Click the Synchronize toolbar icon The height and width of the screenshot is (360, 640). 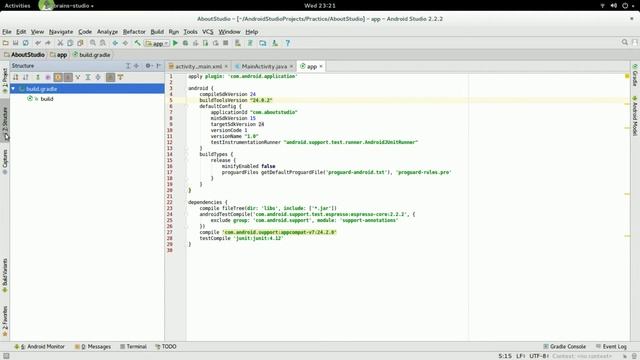(26, 43)
